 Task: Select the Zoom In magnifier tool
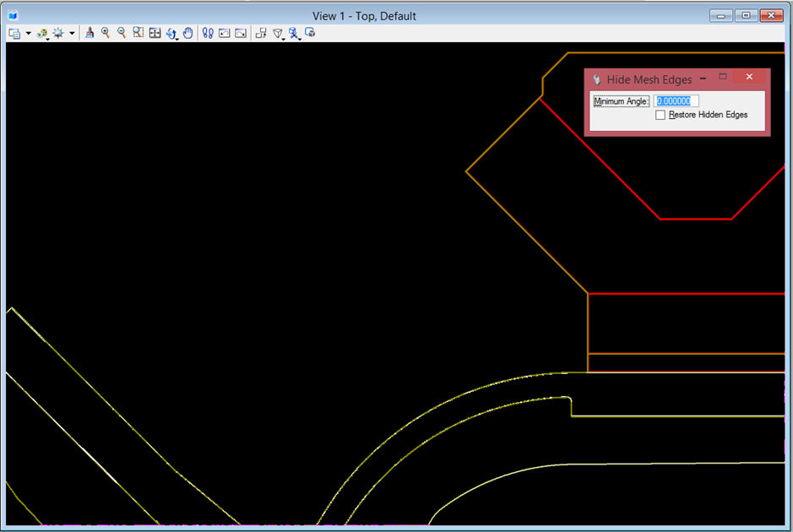[106, 33]
